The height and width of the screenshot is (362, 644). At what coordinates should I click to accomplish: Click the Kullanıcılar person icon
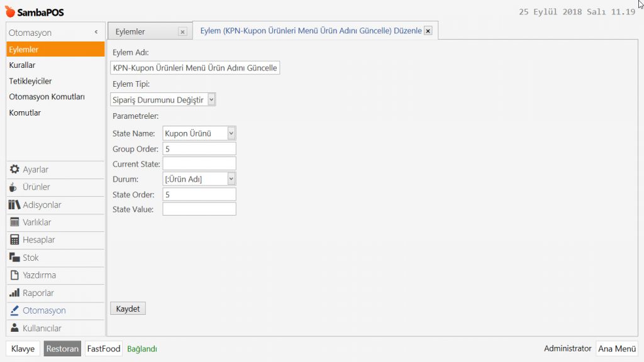14,328
